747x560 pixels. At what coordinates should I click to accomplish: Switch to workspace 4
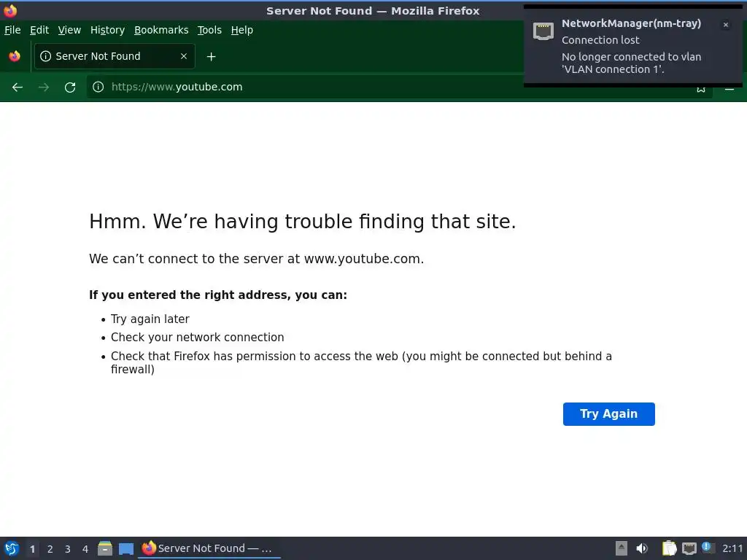click(x=85, y=549)
